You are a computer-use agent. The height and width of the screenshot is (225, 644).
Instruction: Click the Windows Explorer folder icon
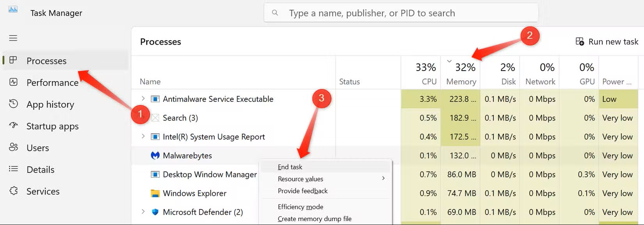click(155, 193)
